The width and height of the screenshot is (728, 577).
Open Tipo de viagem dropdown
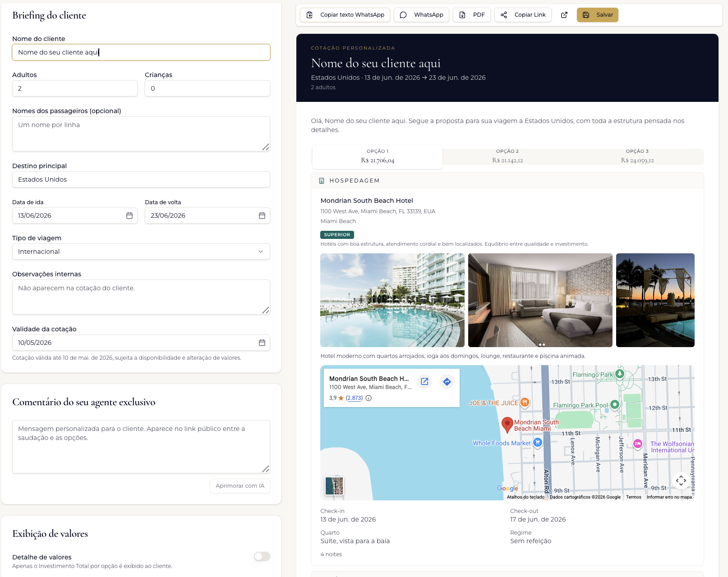[141, 252]
